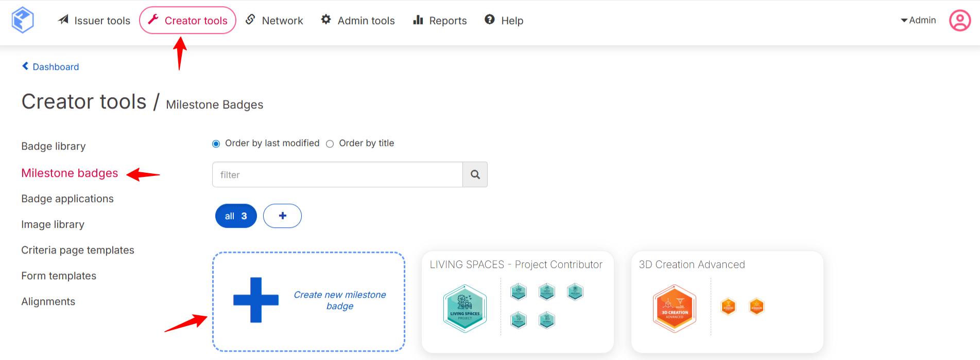Expand the Admin dropdown menu
Image resolution: width=980 pixels, height=360 pixels.
tap(918, 20)
